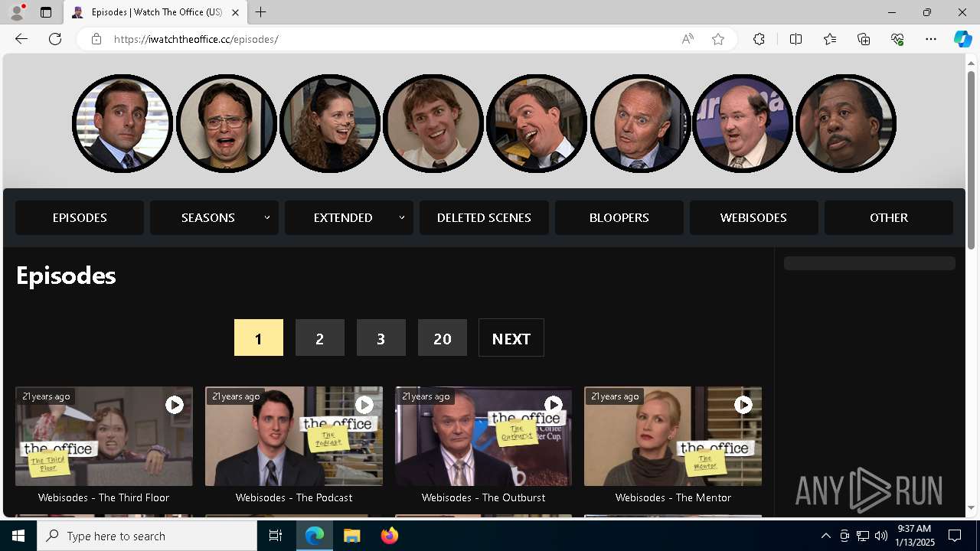Play Webisodes - The Mentor video icon
This screenshot has width=980, height=551.
click(743, 405)
